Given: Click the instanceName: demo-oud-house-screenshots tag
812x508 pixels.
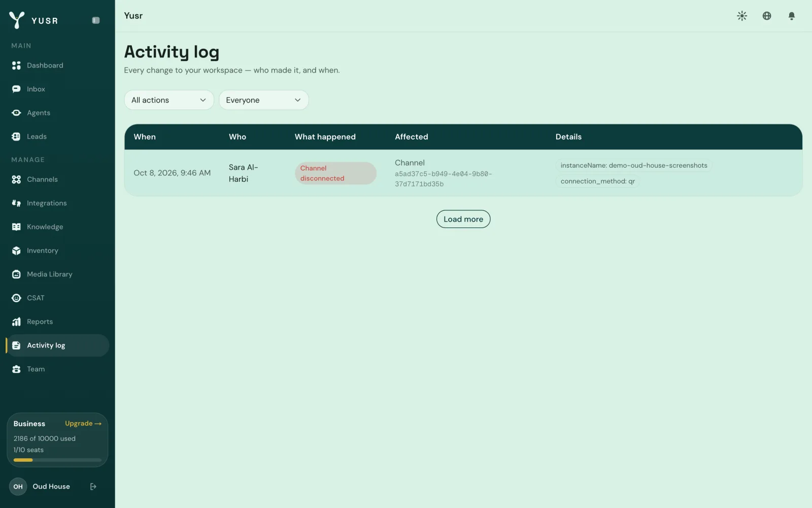Looking at the screenshot, I should point(634,166).
